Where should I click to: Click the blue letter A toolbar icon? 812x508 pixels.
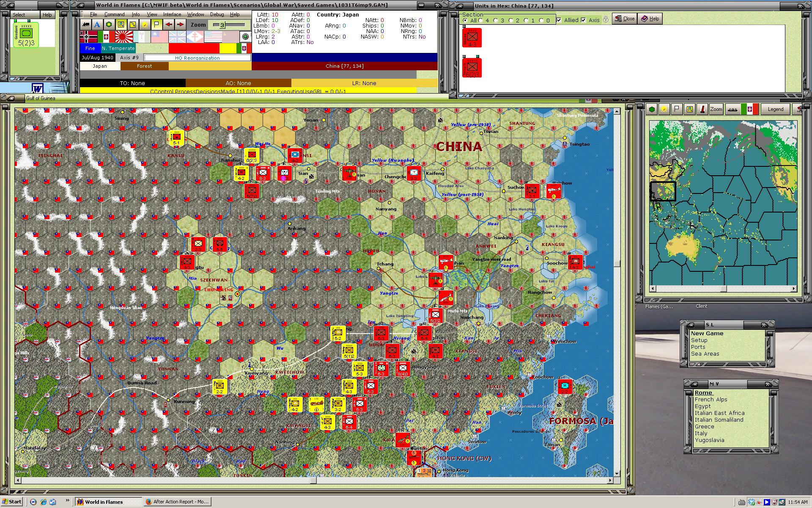97,25
